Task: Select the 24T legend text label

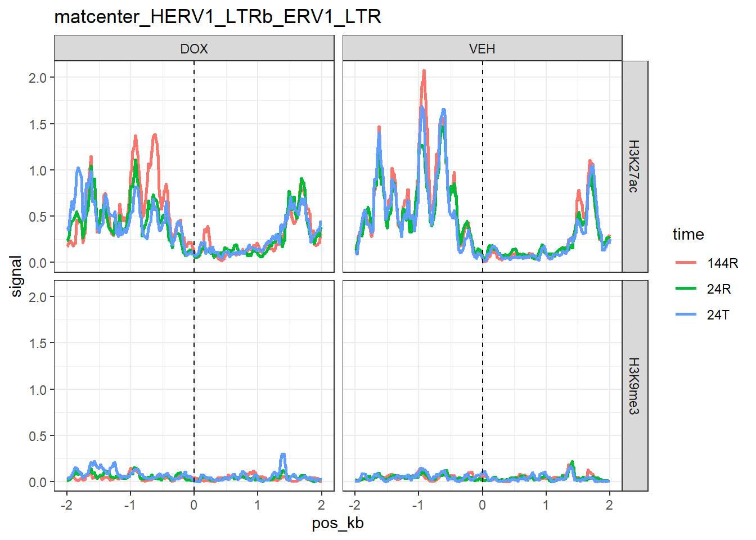Action: [x=718, y=314]
